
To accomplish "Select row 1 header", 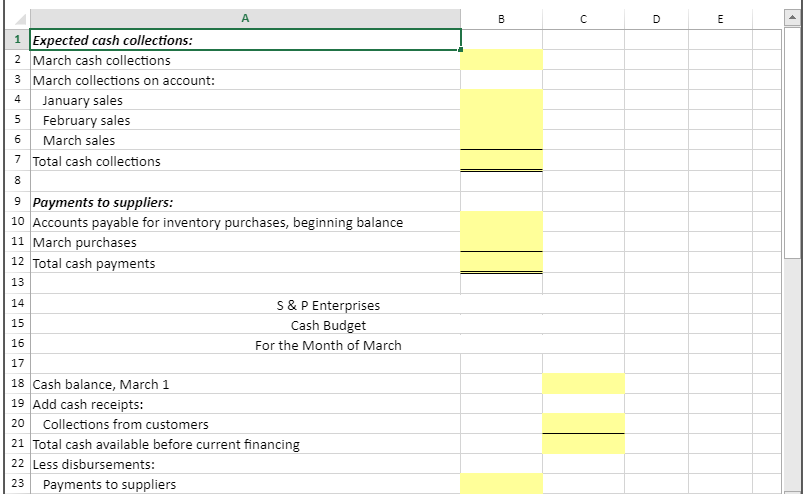I will (17, 40).
